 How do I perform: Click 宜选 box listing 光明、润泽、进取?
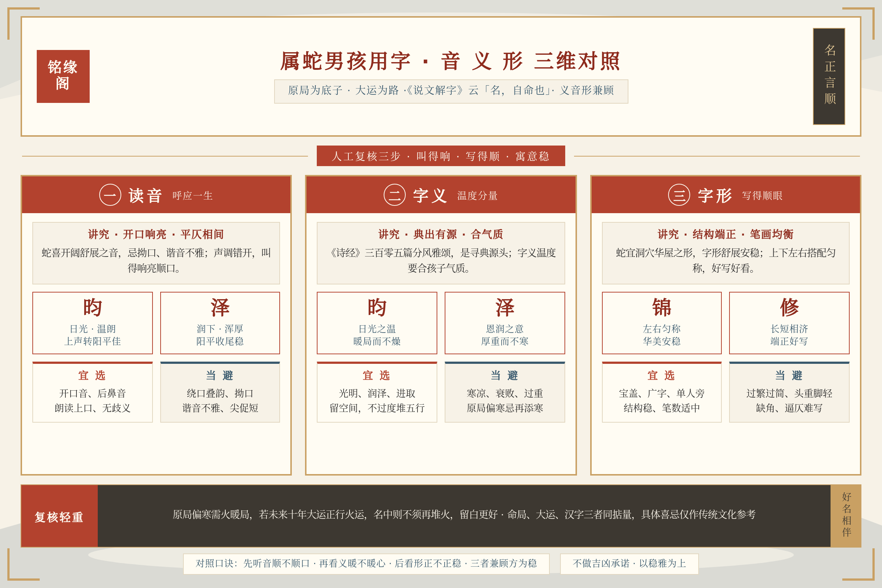click(x=377, y=392)
